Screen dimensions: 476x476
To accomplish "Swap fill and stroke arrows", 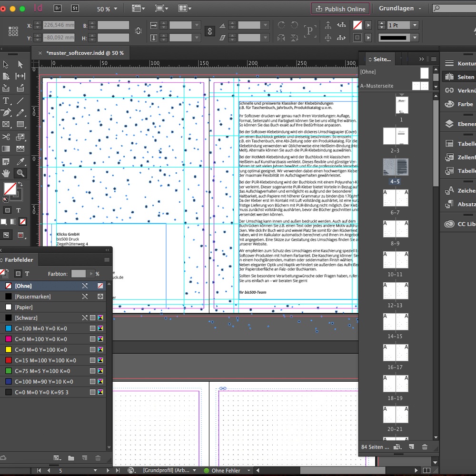I will [20, 184].
